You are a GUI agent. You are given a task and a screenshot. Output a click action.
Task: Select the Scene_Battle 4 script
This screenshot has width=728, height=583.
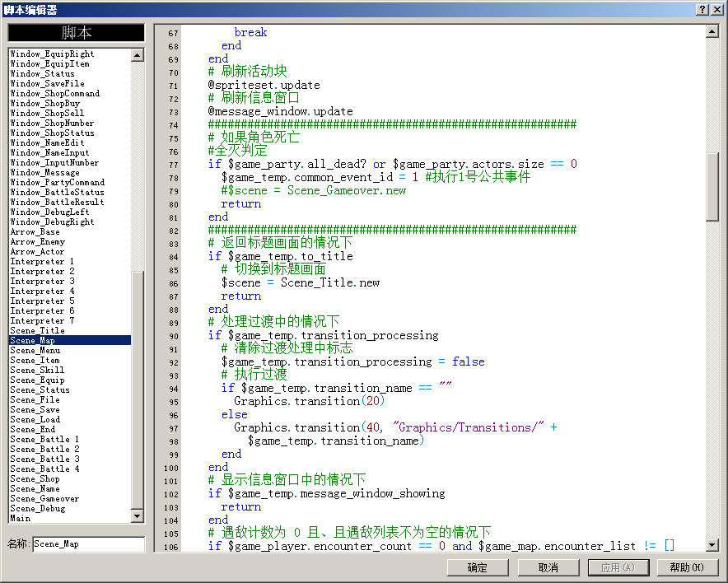click(70, 469)
